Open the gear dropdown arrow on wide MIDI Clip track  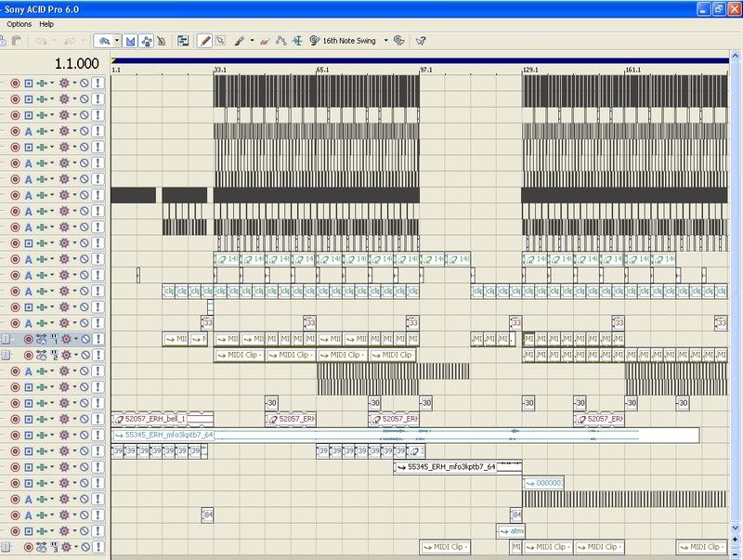(76, 355)
